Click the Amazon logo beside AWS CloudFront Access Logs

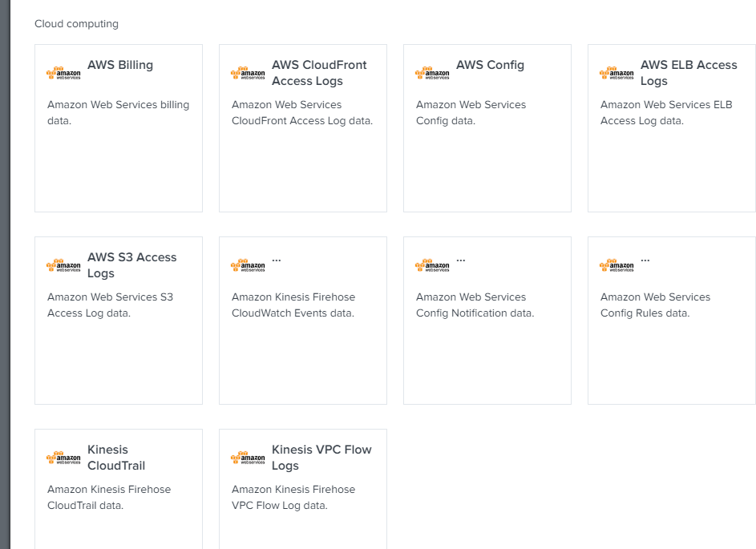coord(248,73)
